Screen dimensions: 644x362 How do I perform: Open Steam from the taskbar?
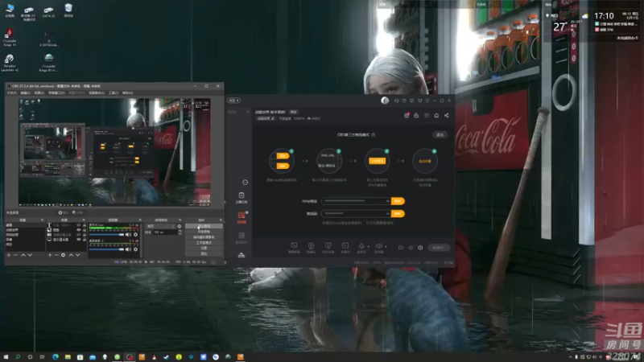click(x=166, y=357)
